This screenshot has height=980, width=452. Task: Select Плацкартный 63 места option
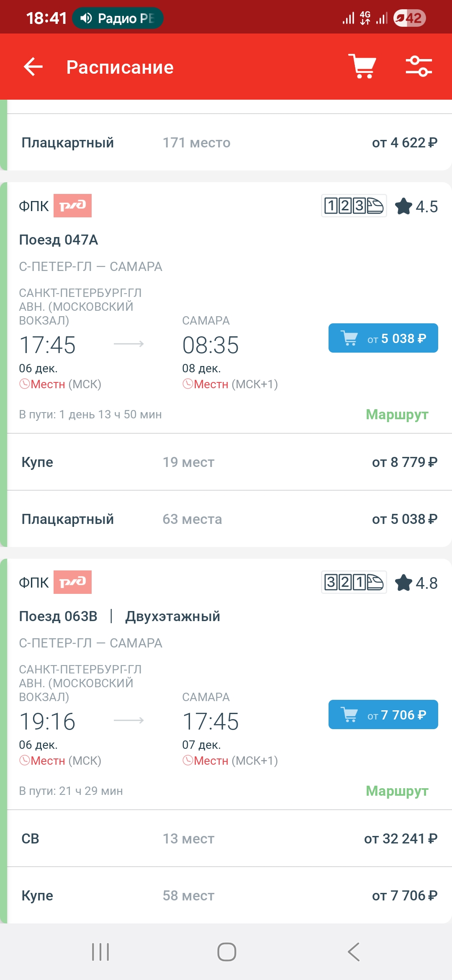(x=229, y=519)
